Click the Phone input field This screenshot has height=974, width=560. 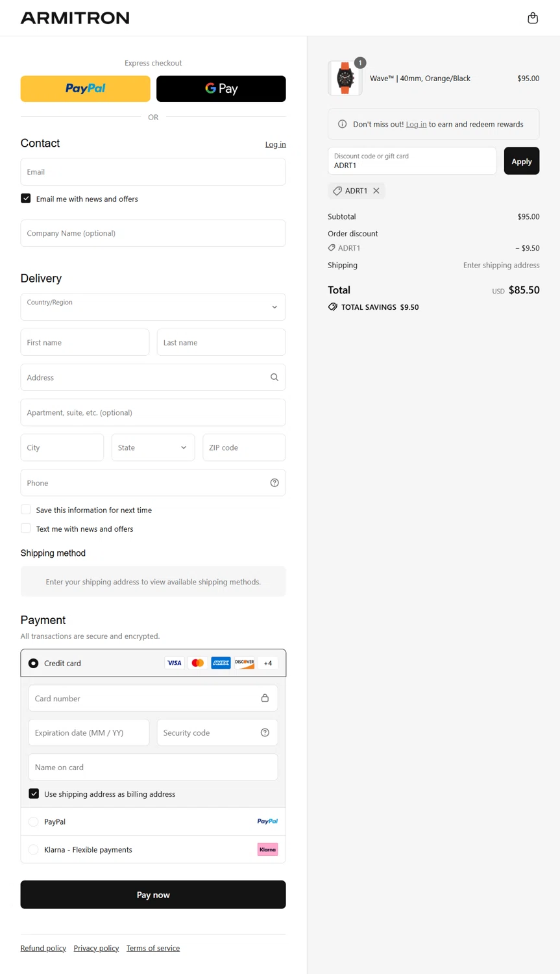point(153,482)
